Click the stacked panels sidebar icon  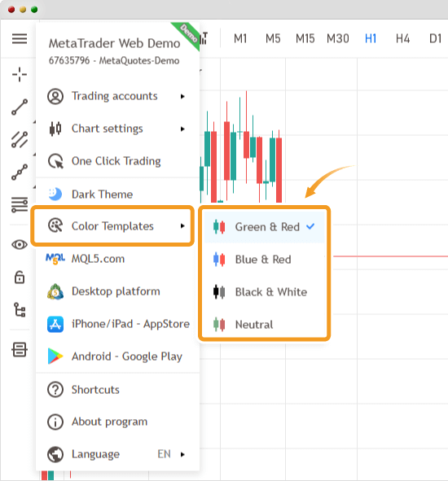(x=20, y=350)
